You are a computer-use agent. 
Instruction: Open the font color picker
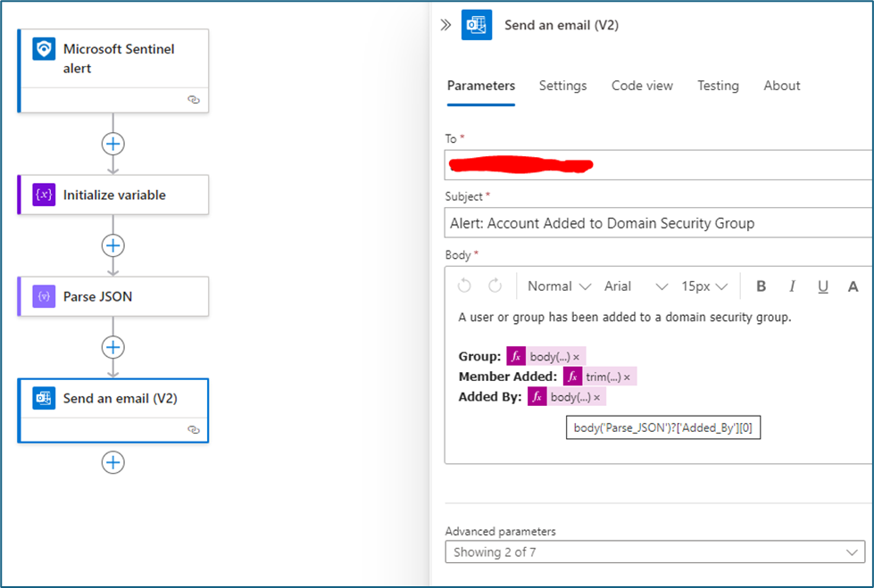853,286
